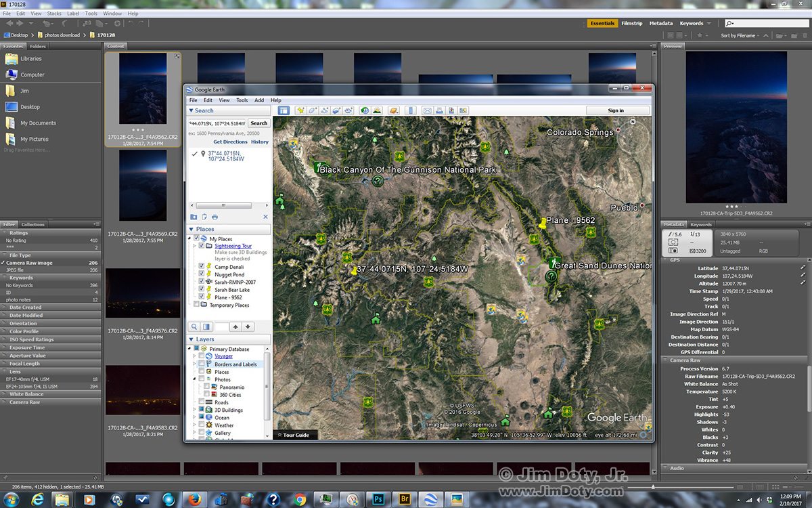Toggle the Google Earth sidebar button

284,110
